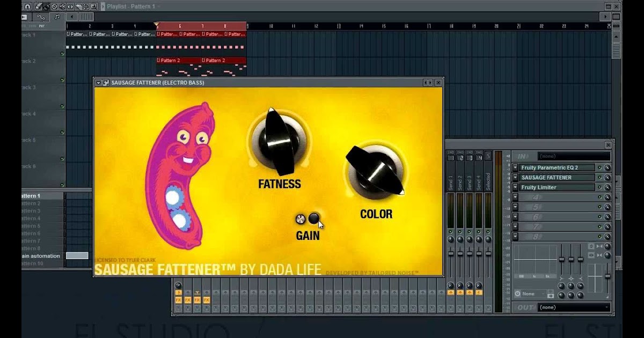The height and width of the screenshot is (338, 644).
Task: Click the first orange FX button in mixer
Action: (x=178, y=300)
